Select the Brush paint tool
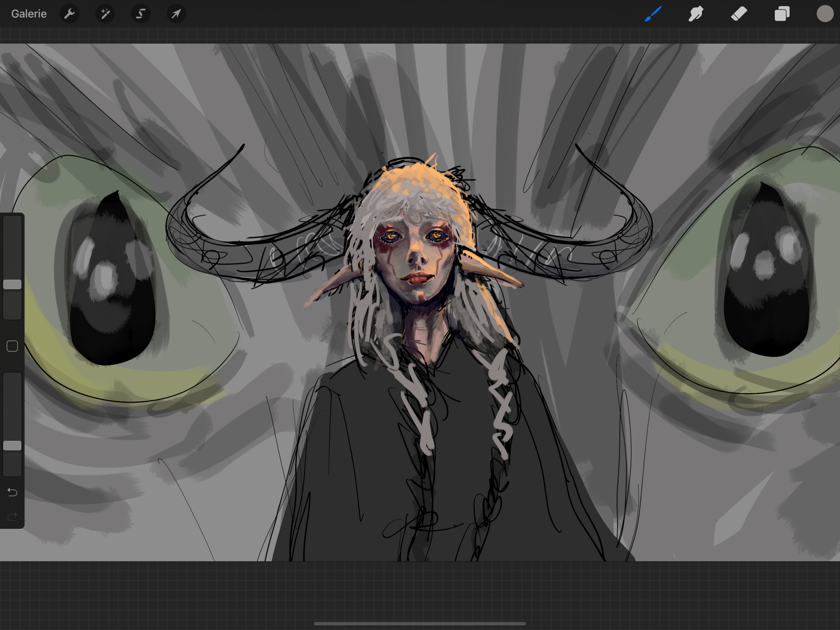This screenshot has height=630, width=840. (653, 14)
